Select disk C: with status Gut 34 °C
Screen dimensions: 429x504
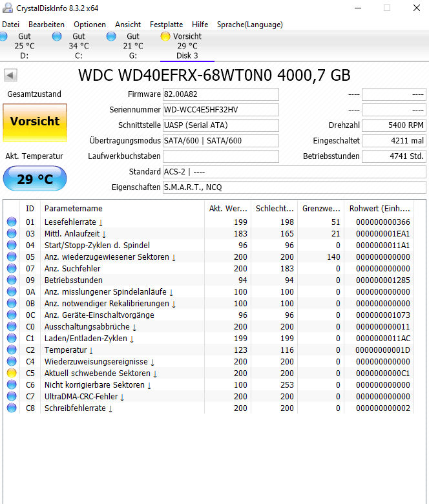[79, 46]
